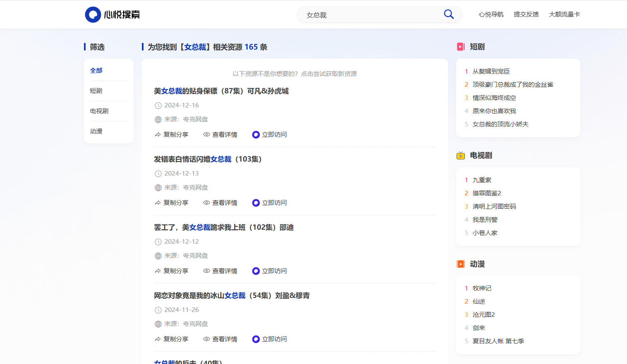Select the 电视剧 filter option
The width and height of the screenshot is (627, 364).
[x=99, y=111]
